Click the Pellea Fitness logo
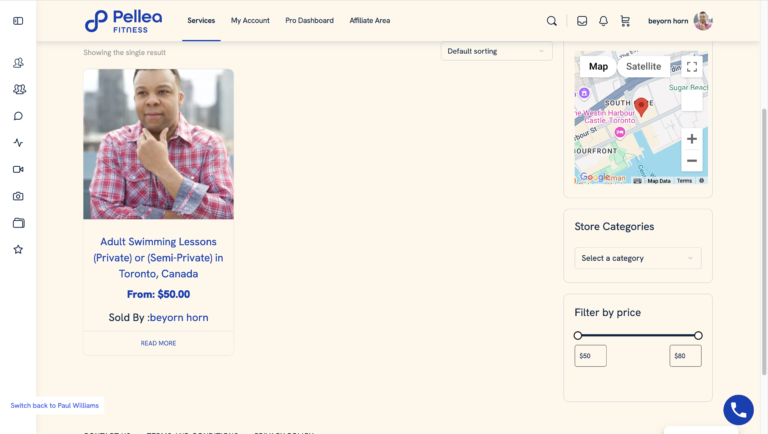Viewport: 768px width, 434px height. click(123, 21)
